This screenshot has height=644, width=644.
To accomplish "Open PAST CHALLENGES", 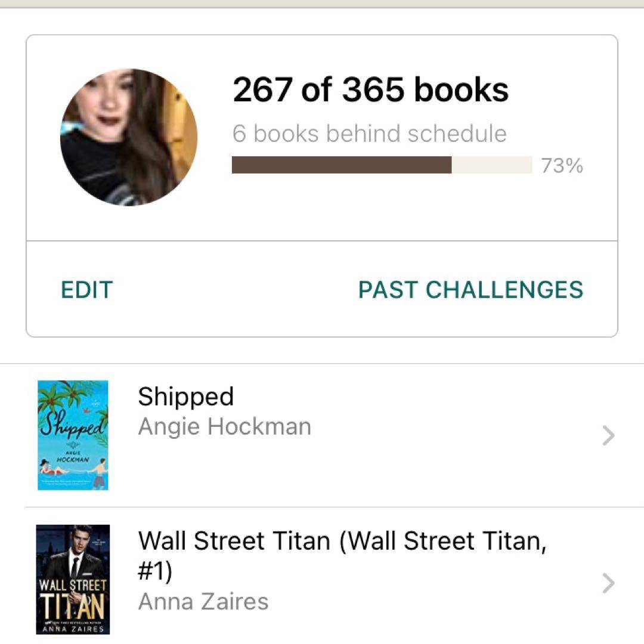I will 470,290.
